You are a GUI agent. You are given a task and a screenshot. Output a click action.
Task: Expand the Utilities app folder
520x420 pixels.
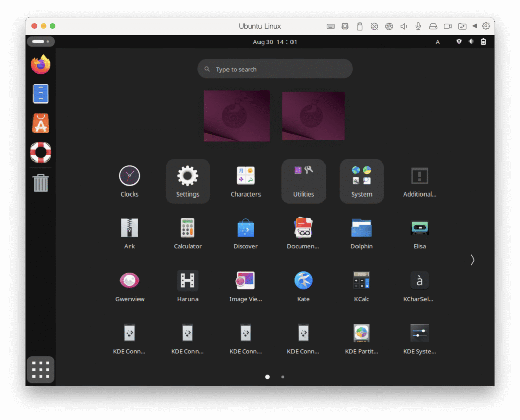point(304,181)
